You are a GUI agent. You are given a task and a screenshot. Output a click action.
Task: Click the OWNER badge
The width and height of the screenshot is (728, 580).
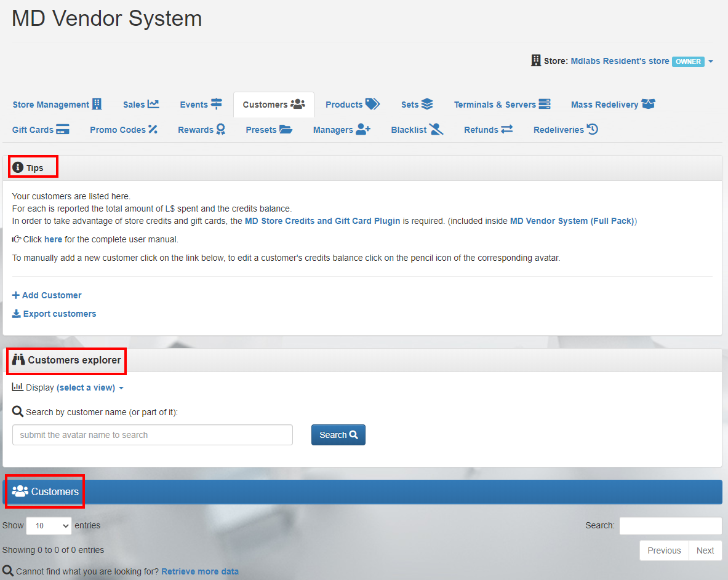688,62
